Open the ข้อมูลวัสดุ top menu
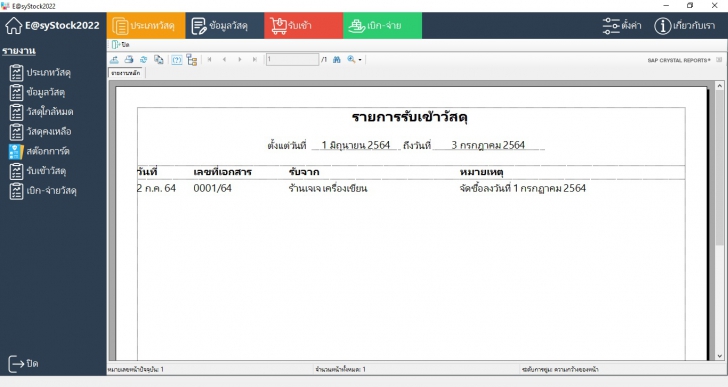728x387 pixels. pyautogui.click(x=225, y=26)
